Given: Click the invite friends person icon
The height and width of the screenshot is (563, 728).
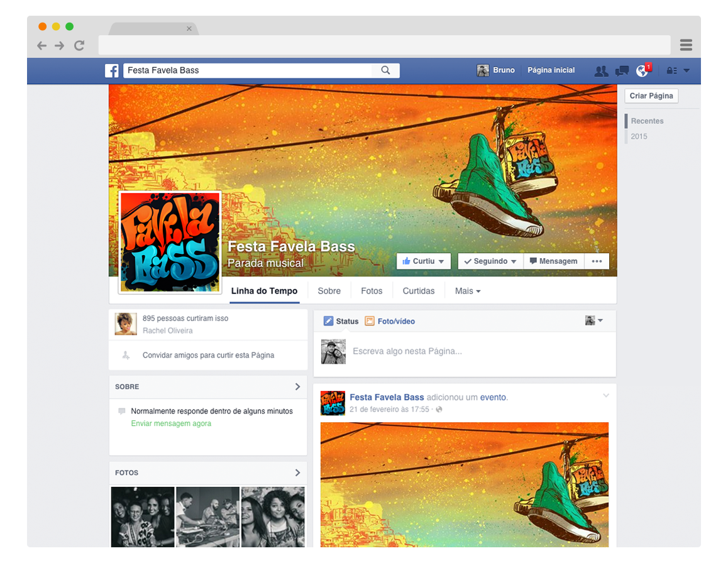Looking at the screenshot, I should pyautogui.click(x=126, y=356).
